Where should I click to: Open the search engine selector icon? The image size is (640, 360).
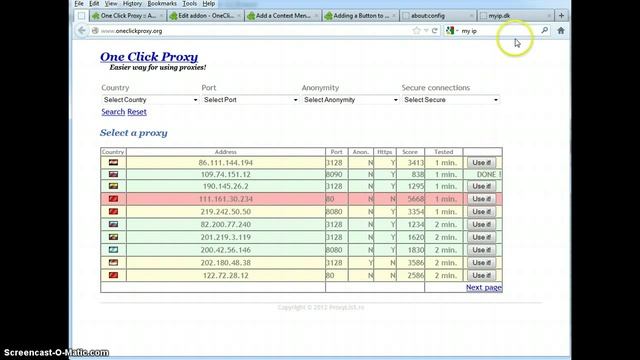click(x=450, y=31)
